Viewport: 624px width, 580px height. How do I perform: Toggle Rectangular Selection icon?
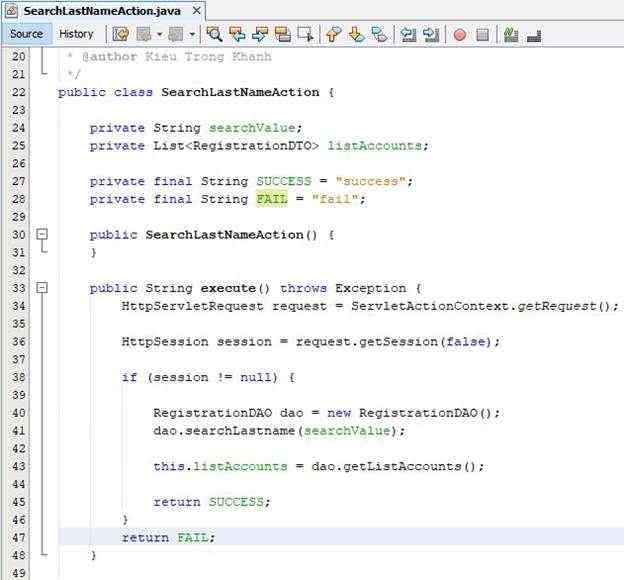[x=306, y=34]
